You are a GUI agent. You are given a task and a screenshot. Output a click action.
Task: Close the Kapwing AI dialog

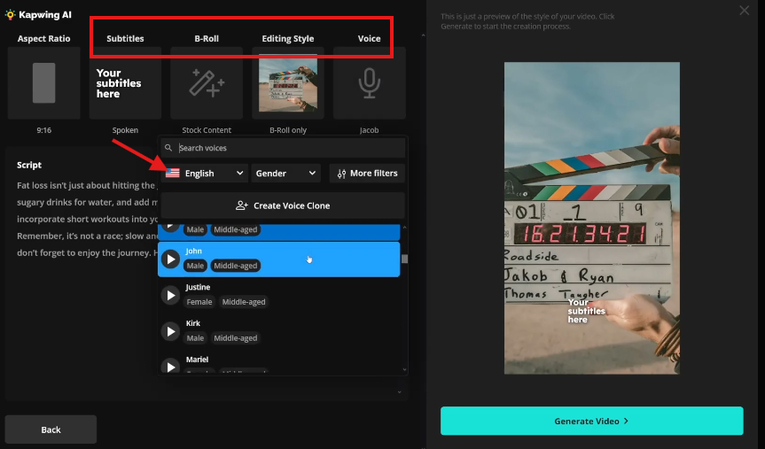744,10
